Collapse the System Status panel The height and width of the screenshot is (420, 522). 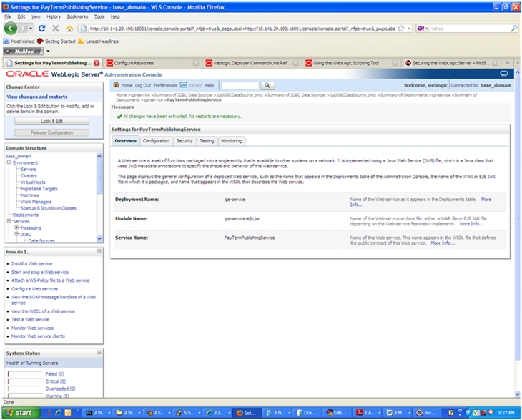99,353
